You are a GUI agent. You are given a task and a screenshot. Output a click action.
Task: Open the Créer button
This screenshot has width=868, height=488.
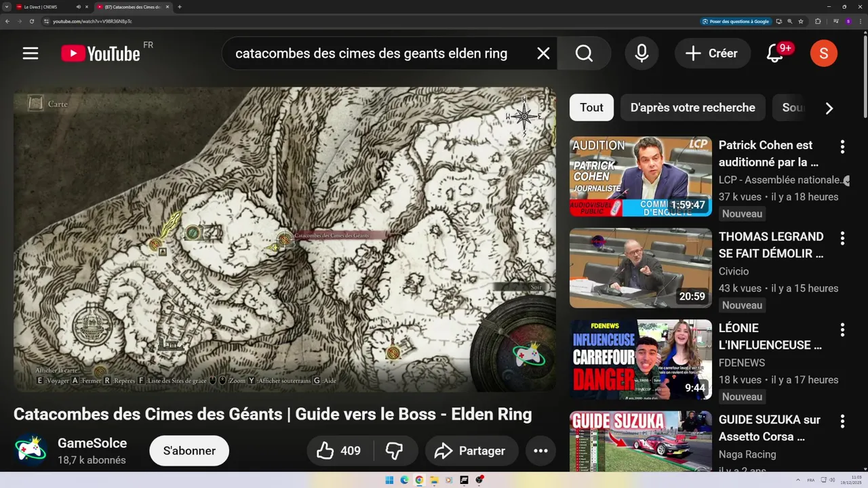tap(712, 54)
